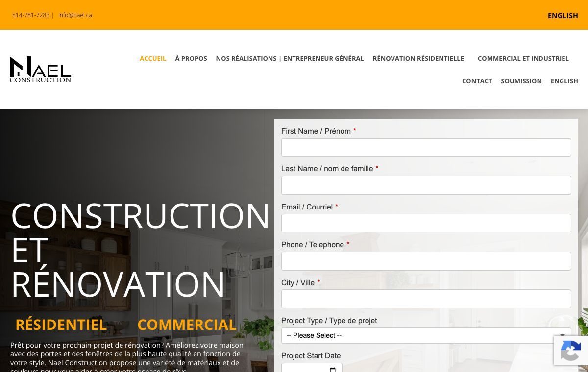The height and width of the screenshot is (372, 588).
Task: Open the Project Type dropdown
Action: pos(426,335)
